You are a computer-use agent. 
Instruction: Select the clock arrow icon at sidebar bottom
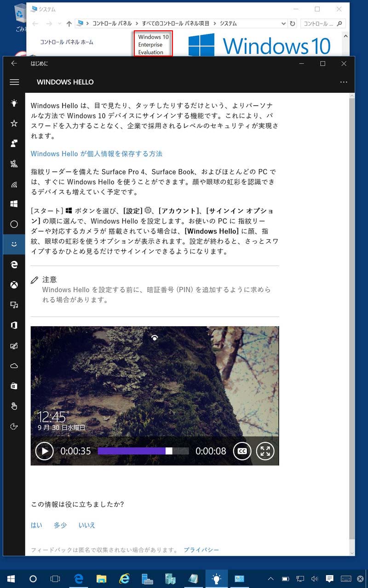click(14, 426)
